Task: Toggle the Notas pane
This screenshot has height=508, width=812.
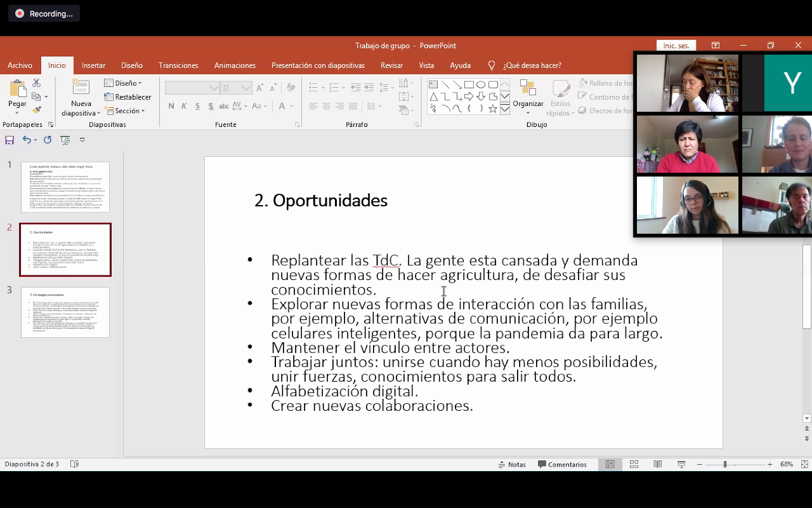Action: (x=512, y=464)
